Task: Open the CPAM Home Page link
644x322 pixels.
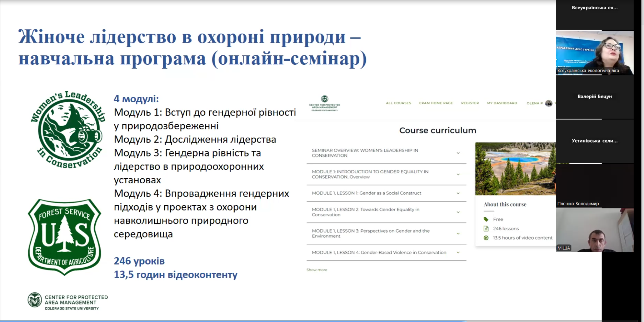Action: click(436, 103)
